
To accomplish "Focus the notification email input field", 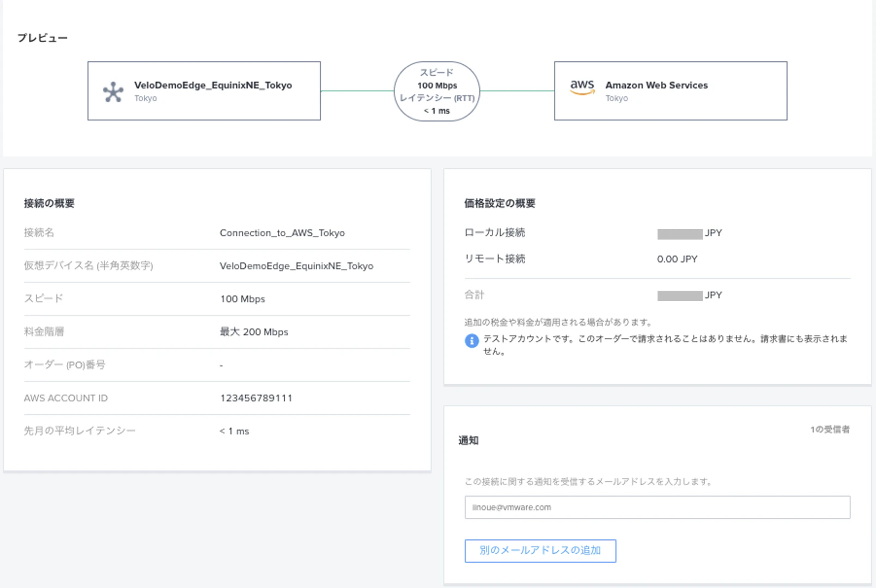I will (x=658, y=507).
